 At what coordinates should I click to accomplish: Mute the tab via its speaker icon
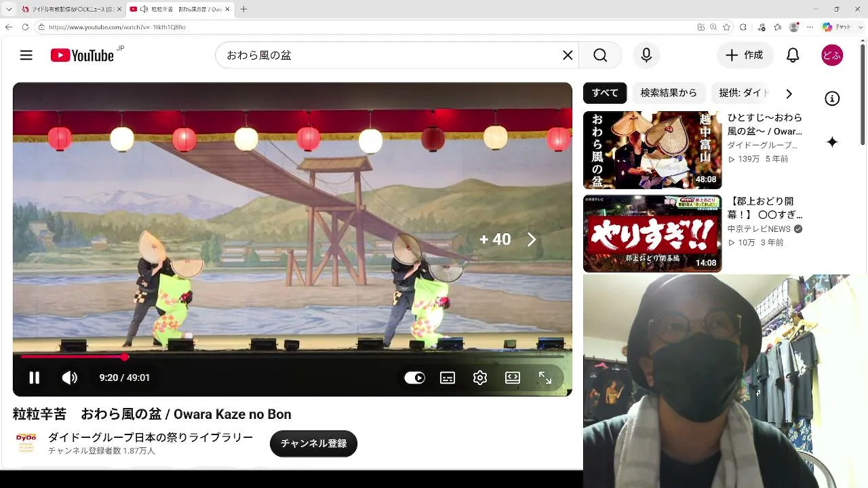144,9
